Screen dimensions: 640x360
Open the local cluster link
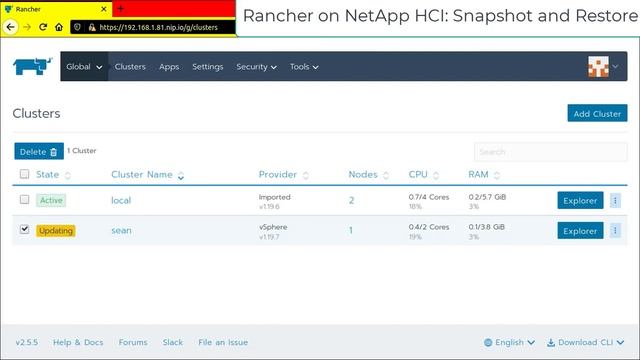pos(121,200)
